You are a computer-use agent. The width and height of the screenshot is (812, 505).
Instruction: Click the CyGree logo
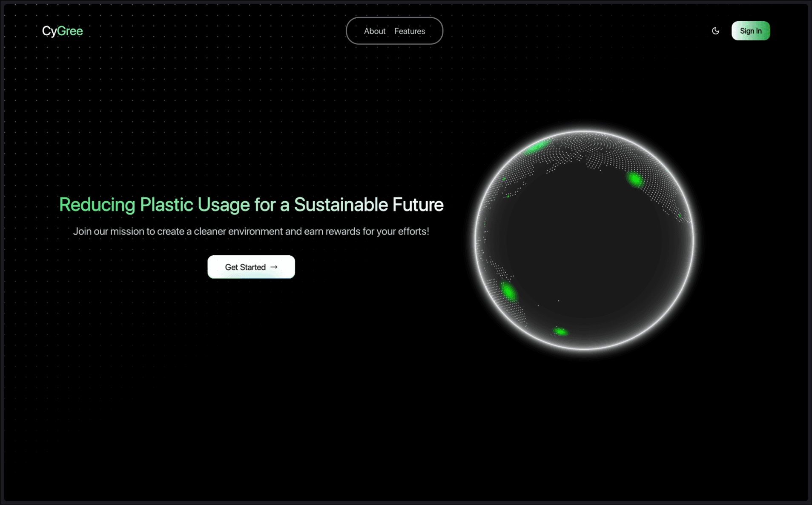click(62, 31)
